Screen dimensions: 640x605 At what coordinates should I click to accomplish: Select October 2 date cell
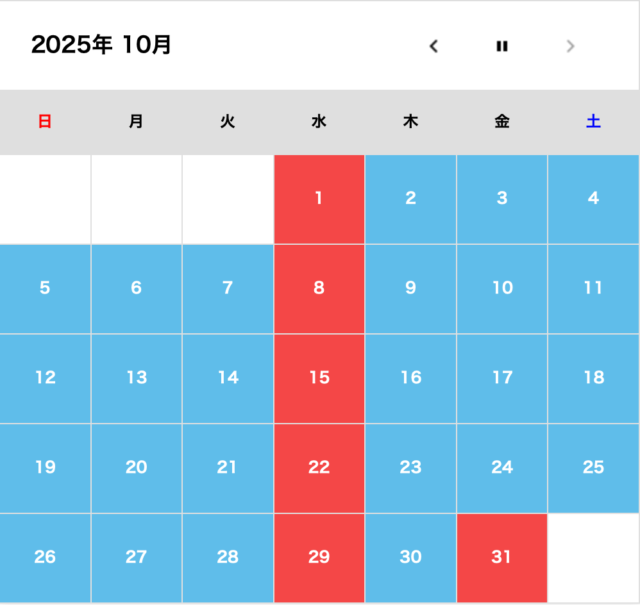tap(411, 199)
